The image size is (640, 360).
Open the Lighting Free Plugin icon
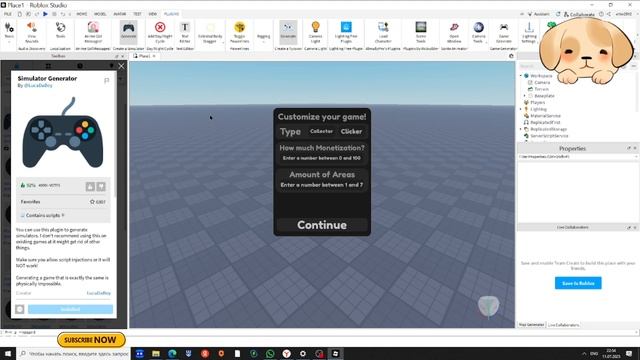[x=346, y=27]
